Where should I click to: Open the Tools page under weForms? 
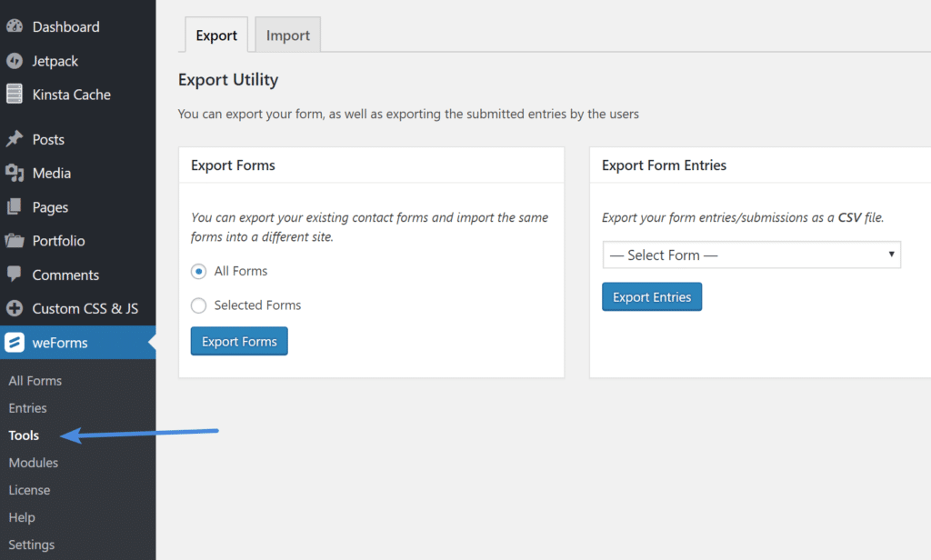tap(23, 435)
